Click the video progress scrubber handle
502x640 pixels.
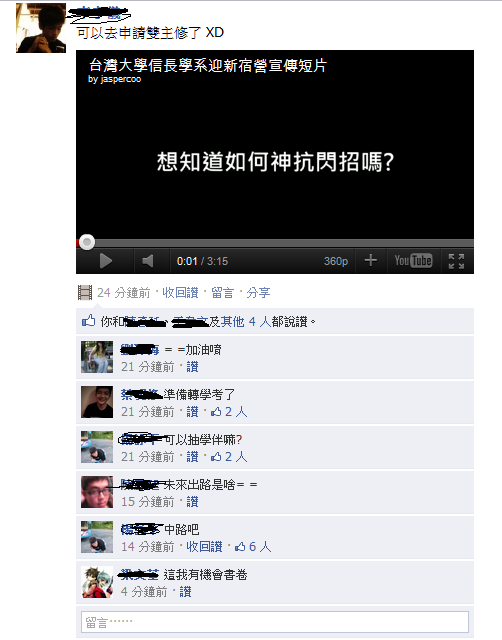(x=87, y=242)
